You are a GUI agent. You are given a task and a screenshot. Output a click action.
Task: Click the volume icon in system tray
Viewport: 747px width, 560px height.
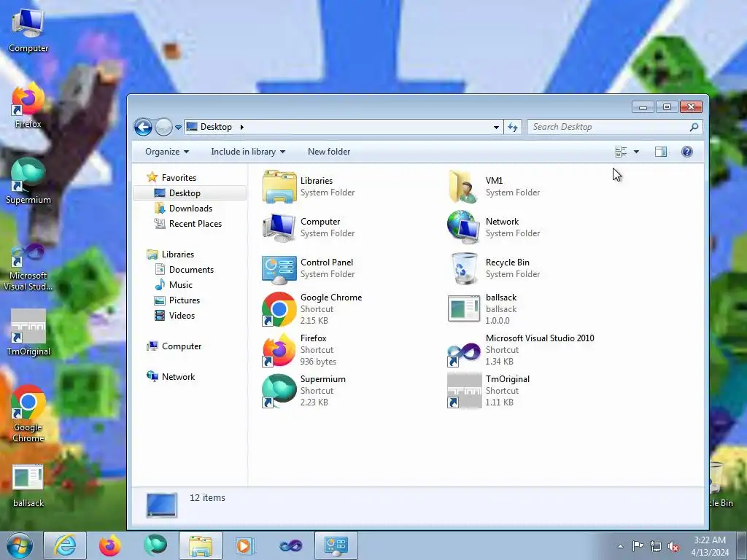pyautogui.click(x=673, y=546)
